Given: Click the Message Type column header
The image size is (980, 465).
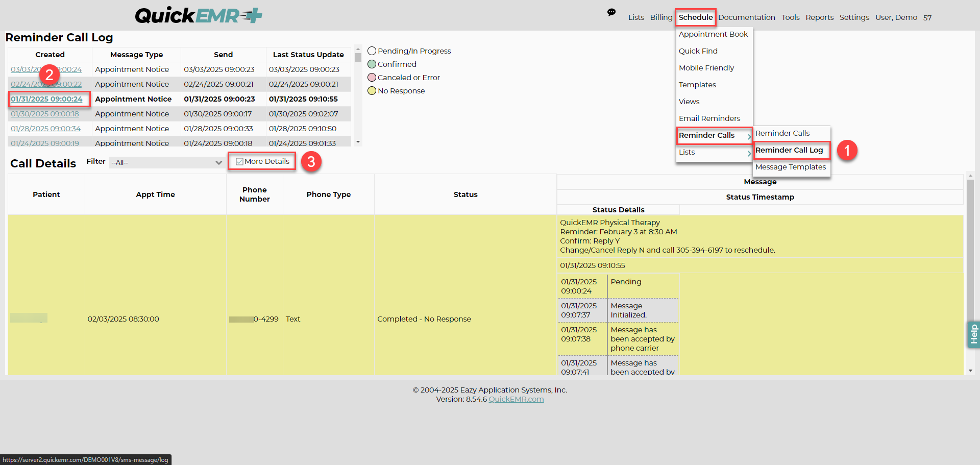Looking at the screenshot, I should click(x=136, y=55).
